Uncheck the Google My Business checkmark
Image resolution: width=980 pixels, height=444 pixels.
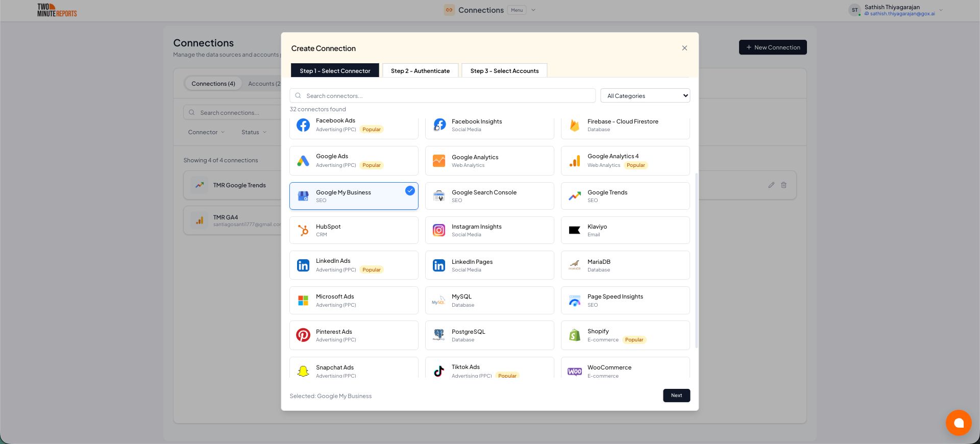410,191
